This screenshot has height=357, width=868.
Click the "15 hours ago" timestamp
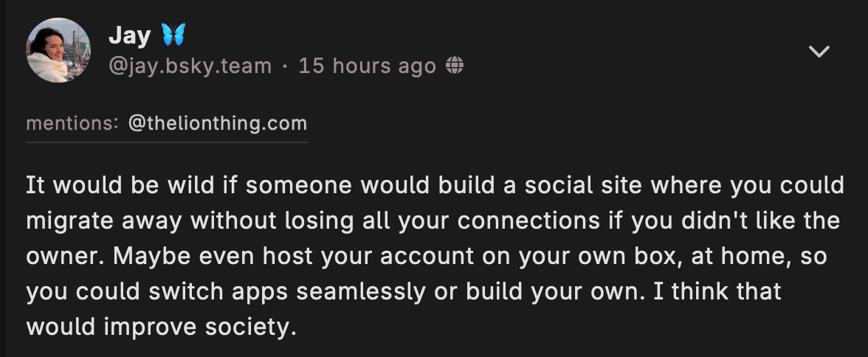[367, 66]
